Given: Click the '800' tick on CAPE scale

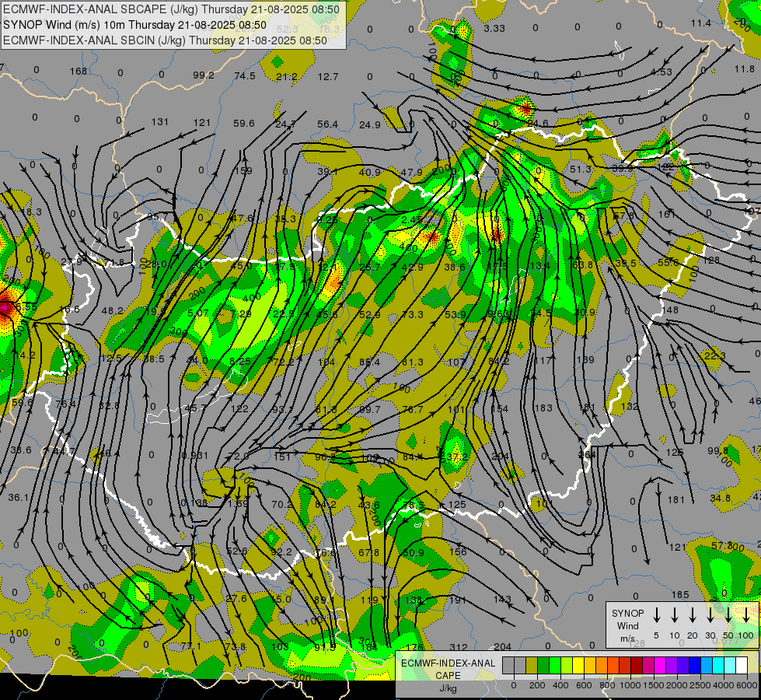Looking at the screenshot, I should coord(608,685).
